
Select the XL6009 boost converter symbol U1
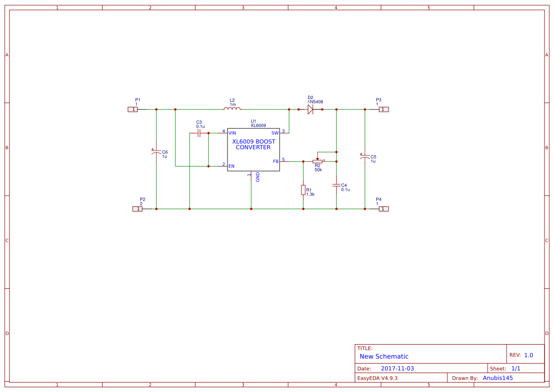click(x=254, y=149)
